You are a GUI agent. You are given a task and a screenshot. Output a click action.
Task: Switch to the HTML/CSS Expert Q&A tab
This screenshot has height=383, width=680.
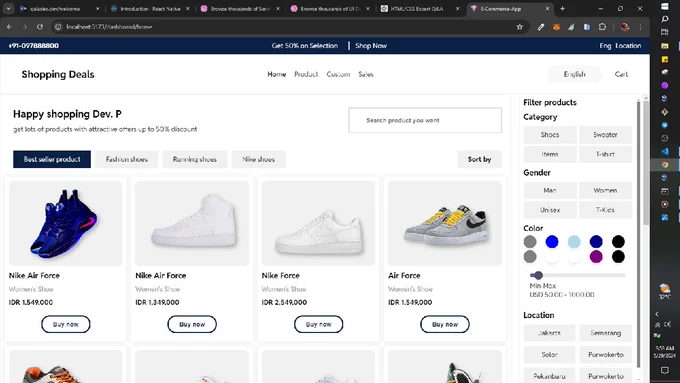417,9
